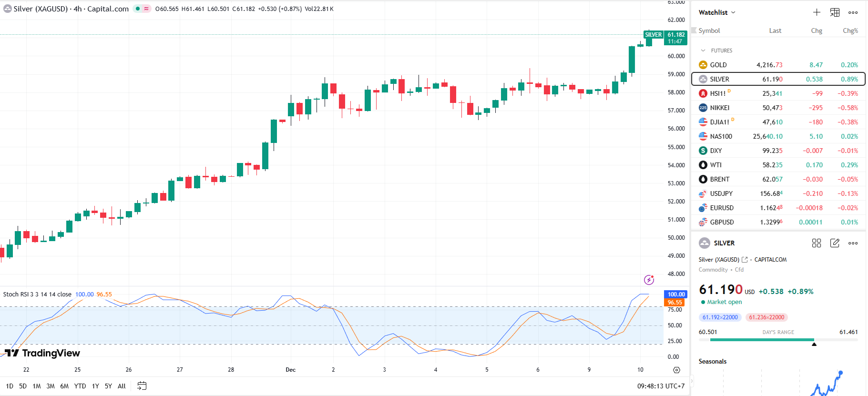Click the add note pencil icon

click(835, 243)
